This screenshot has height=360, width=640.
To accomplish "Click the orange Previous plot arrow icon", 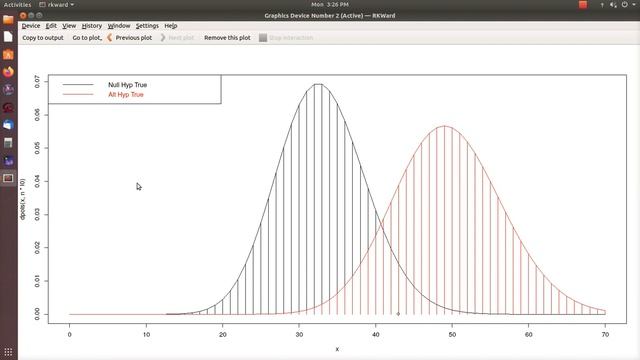I will tap(109, 38).
